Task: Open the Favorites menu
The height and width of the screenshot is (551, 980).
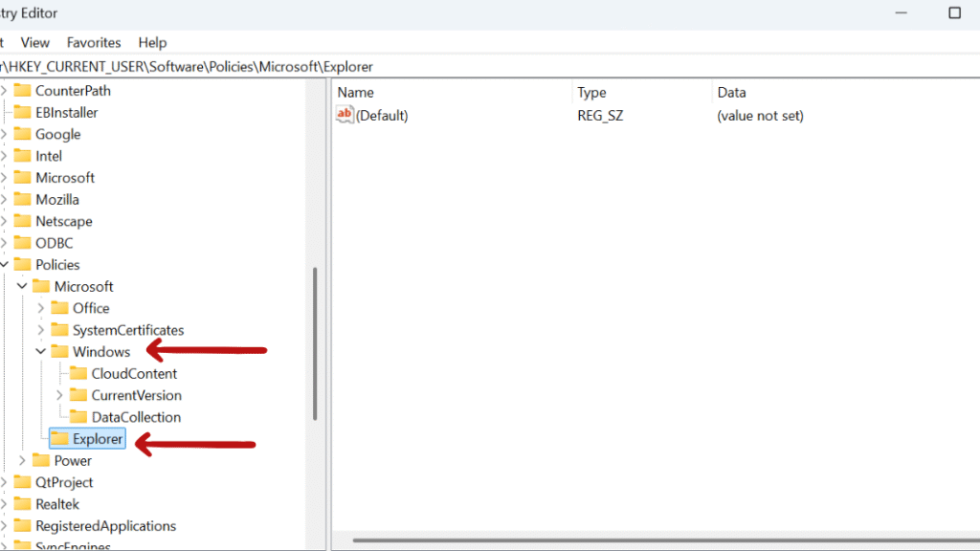Action: click(94, 42)
